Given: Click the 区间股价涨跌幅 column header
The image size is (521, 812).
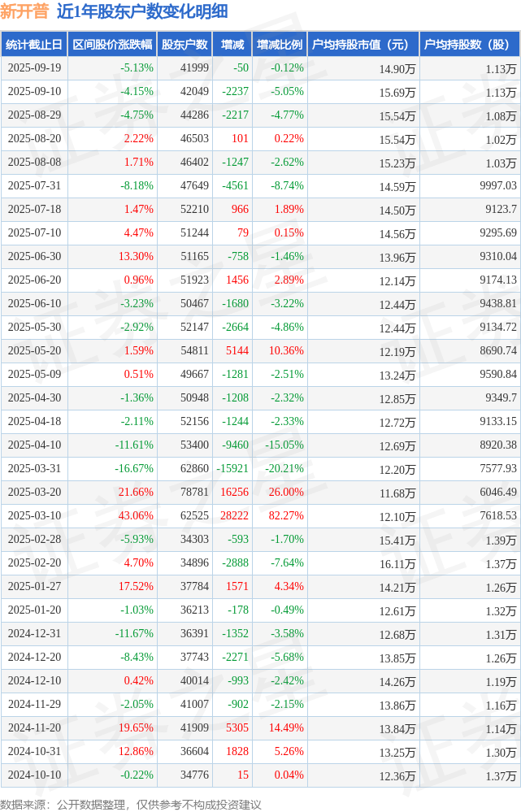Looking at the screenshot, I should point(112,45).
